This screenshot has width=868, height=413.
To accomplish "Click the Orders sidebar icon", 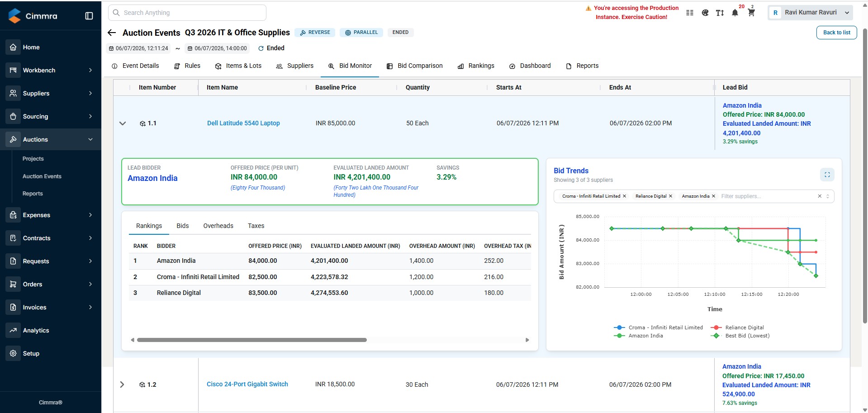I will tap(13, 284).
